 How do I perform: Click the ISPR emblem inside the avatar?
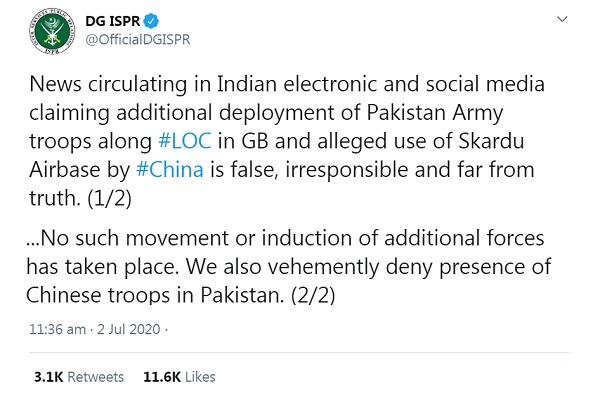coord(52,33)
